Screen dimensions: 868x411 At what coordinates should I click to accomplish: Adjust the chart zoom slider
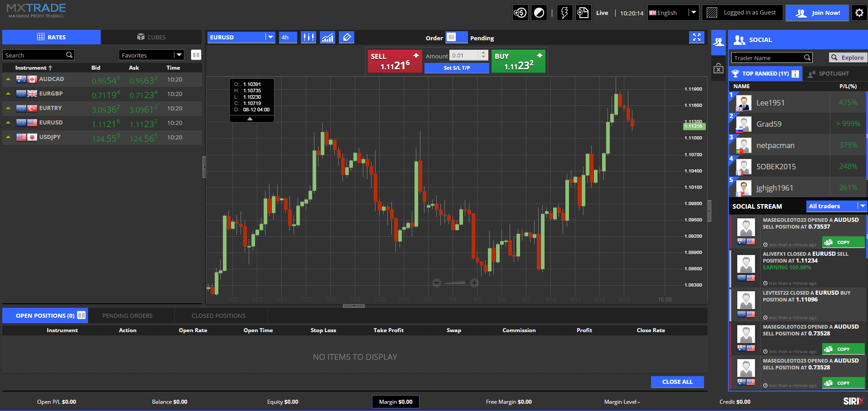point(455,282)
